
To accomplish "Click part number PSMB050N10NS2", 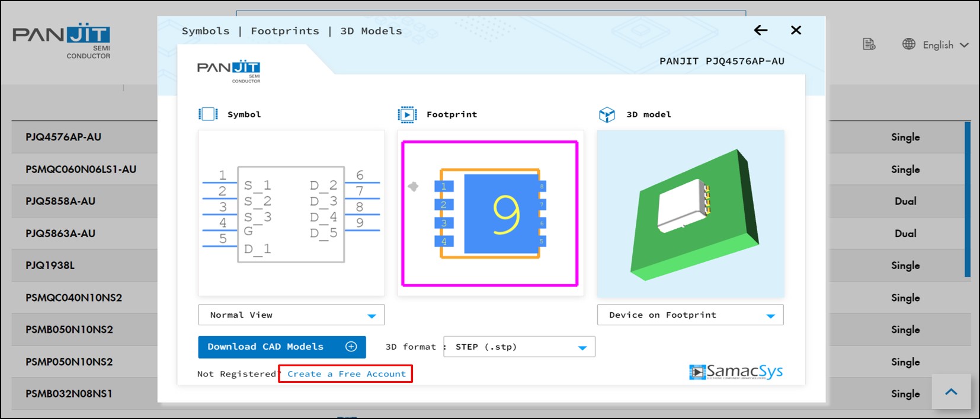I will point(69,330).
